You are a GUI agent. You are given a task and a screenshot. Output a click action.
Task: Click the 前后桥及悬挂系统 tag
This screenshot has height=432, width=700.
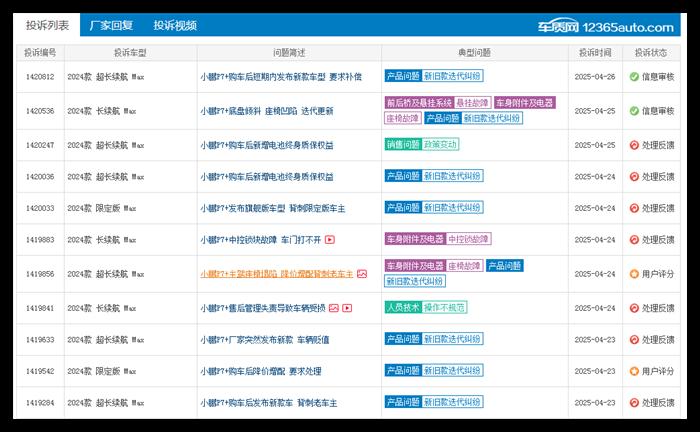tap(419, 103)
